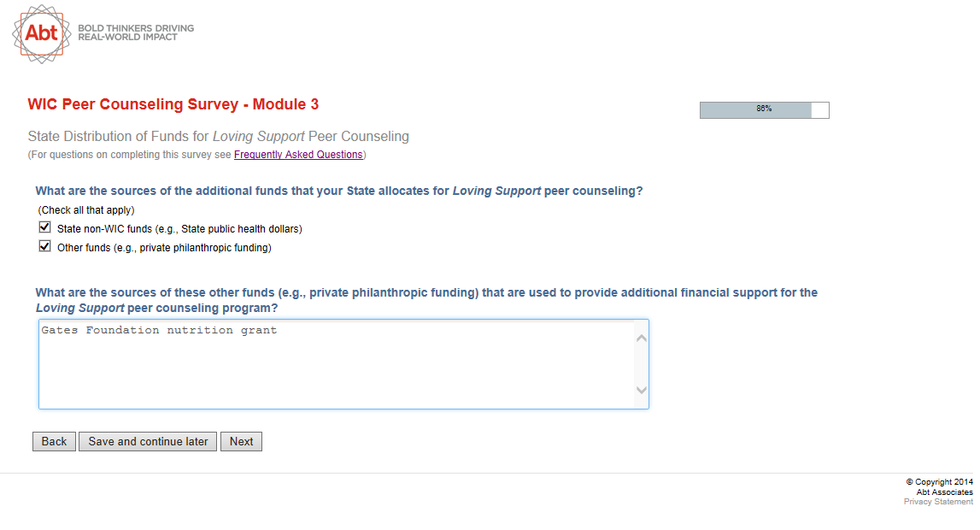The image size is (980, 530).
Task: Click the Abt logo
Action: coord(41,33)
